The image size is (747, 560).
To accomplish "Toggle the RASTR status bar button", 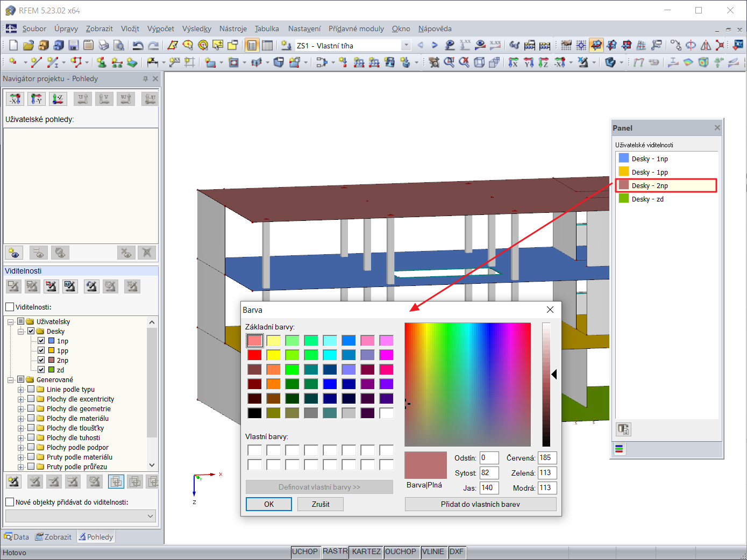I will point(335,551).
